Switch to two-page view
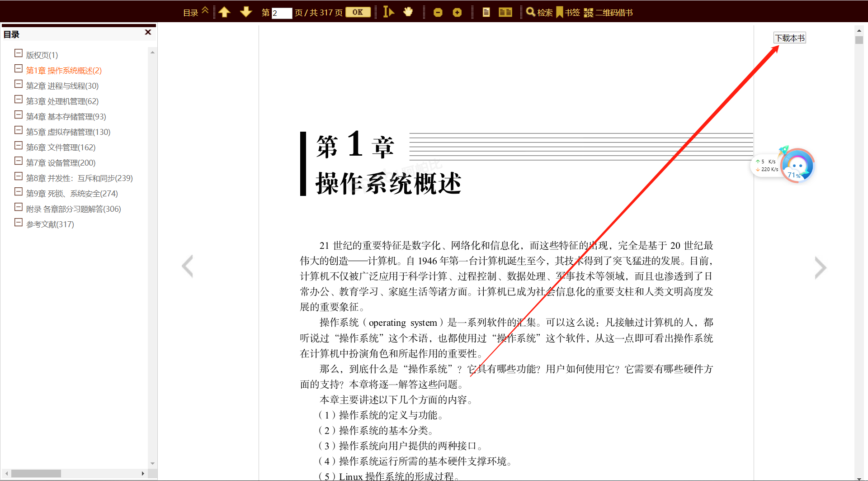Image resolution: width=868 pixels, height=481 pixels. pyautogui.click(x=505, y=12)
